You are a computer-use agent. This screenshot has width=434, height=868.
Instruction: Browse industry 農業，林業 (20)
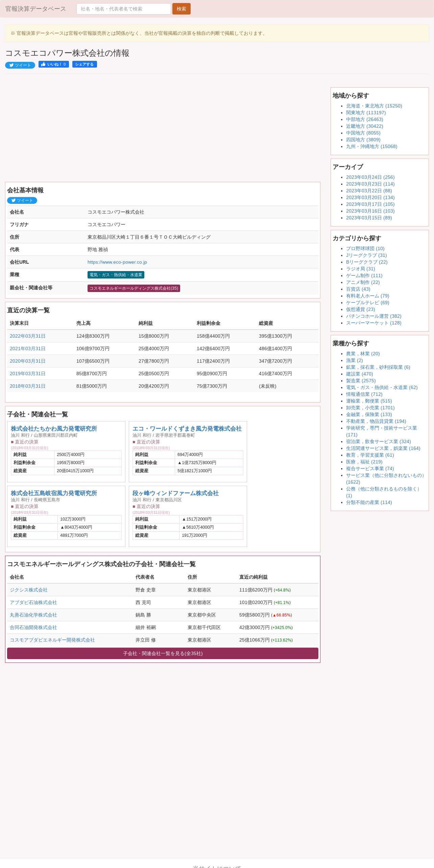click(363, 354)
